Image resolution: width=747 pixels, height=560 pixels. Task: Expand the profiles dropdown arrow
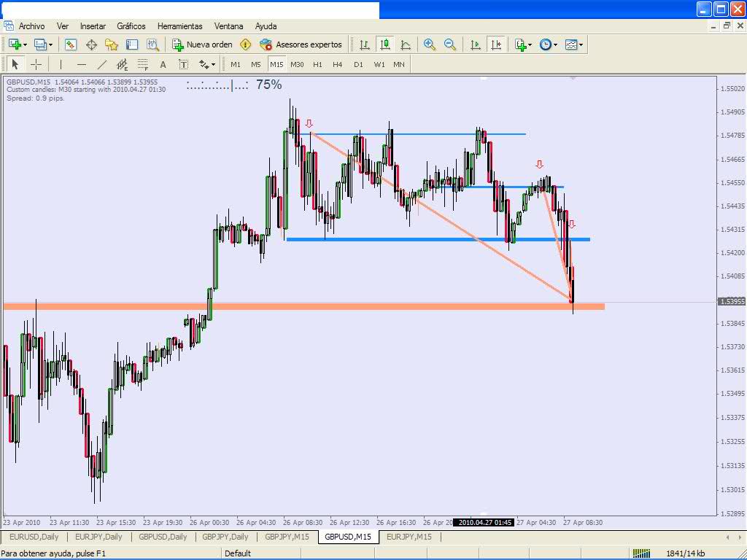coord(50,45)
